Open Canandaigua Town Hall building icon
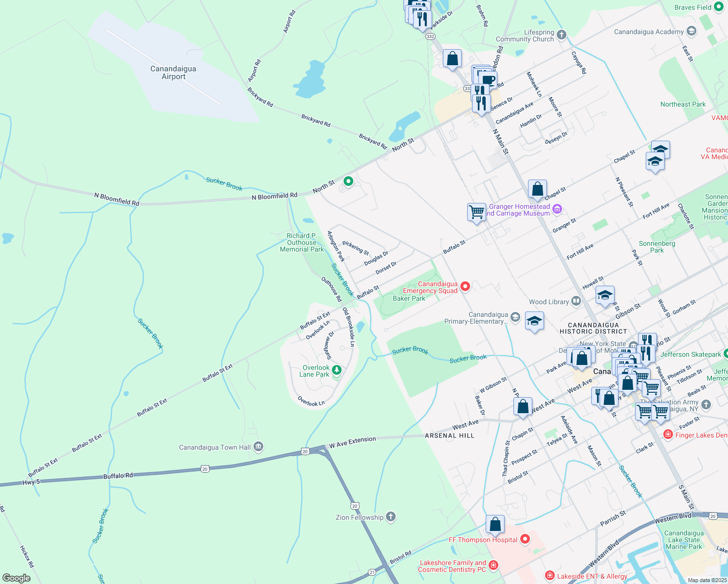This screenshot has width=728, height=584. click(x=259, y=446)
